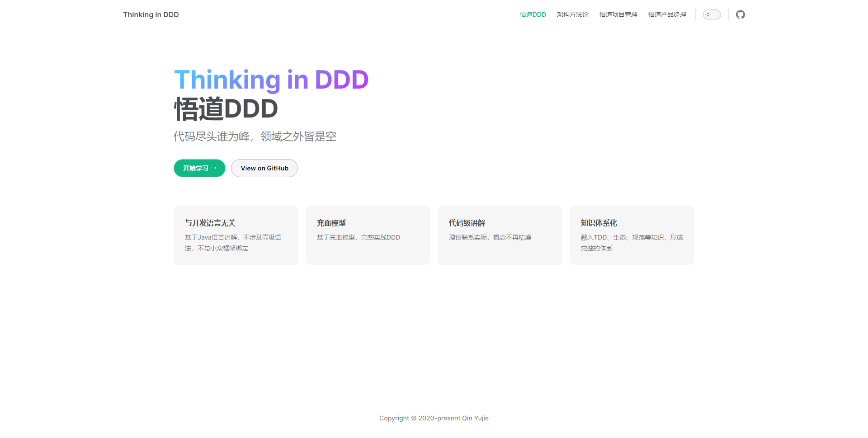The width and height of the screenshot is (868, 438).
Task: Click the tagline 代码尽头谁为峰，领域之外皆是空
Action: (255, 137)
